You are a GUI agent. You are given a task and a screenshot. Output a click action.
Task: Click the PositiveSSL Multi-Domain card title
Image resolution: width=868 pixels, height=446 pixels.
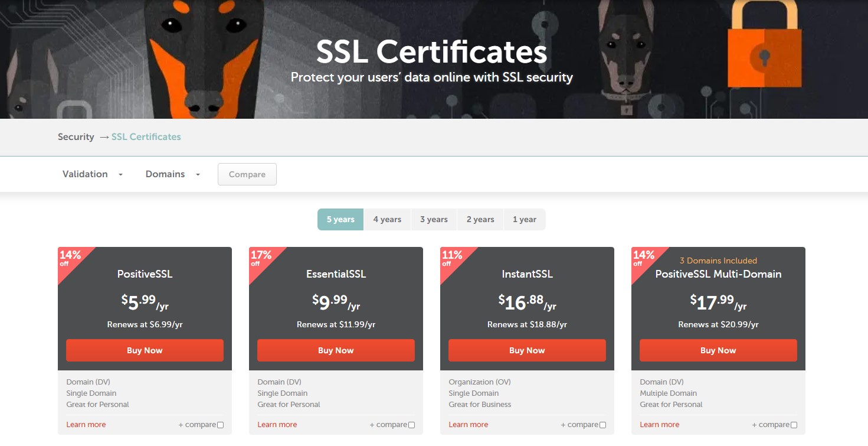tap(718, 274)
